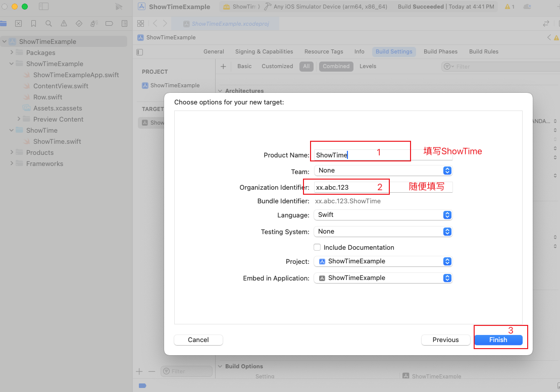Viewport: 560px width, 392px height.
Task: Toggle the targets list sidebar icon
Action: (140, 52)
